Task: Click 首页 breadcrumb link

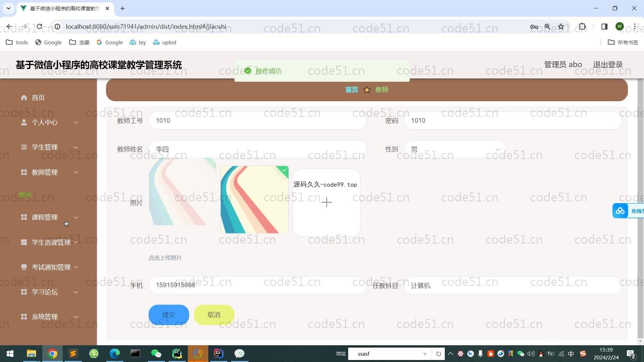Action: coord(352,89)
